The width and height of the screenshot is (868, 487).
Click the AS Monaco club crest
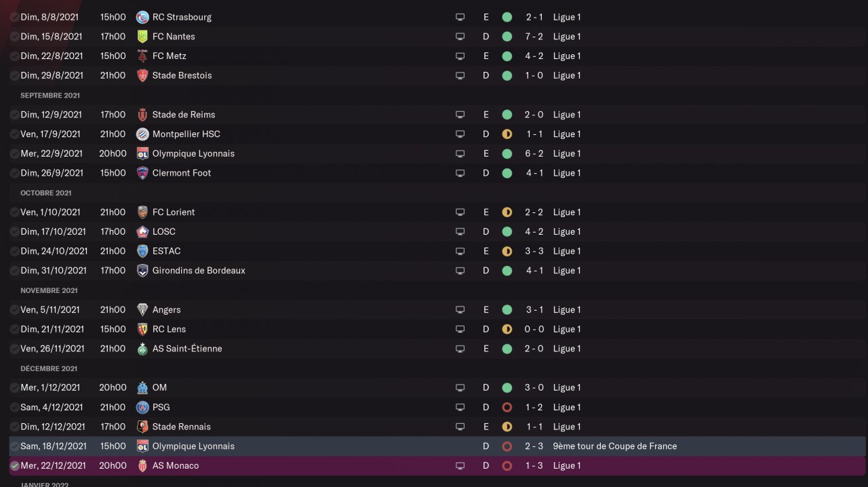(x=142, y=466)
